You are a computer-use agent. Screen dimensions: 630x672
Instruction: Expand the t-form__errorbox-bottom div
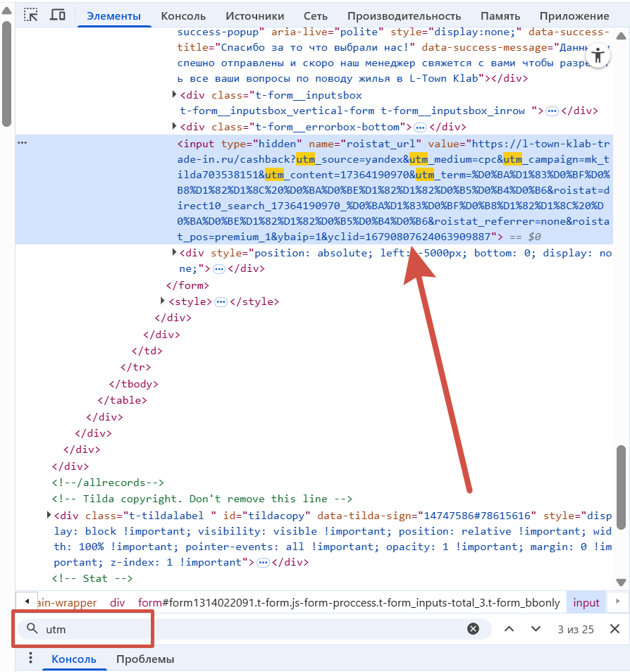[175, 127]
